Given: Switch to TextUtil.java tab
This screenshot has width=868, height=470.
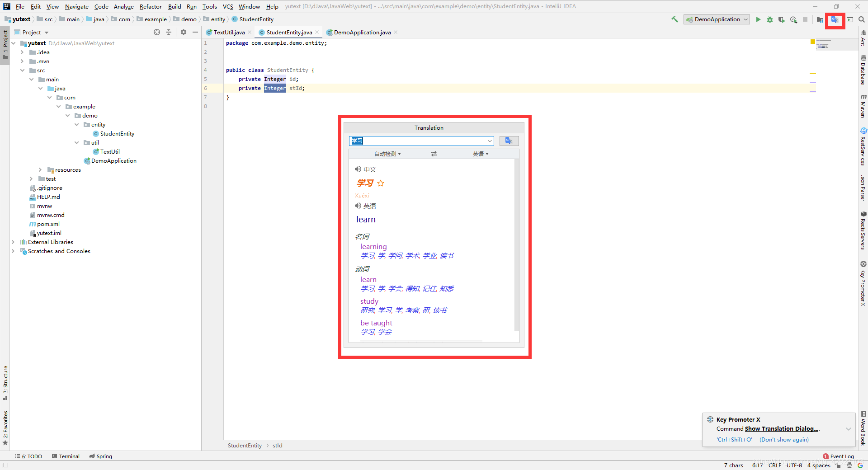Looking at the screenshot, I should [229, 32].
